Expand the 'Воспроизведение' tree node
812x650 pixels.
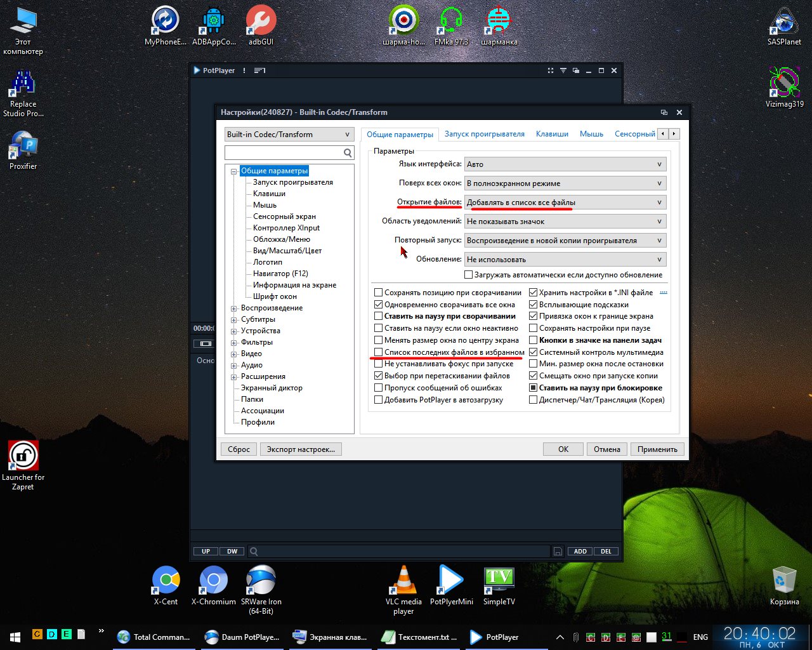pyautogui.click(x=234, y=308)
